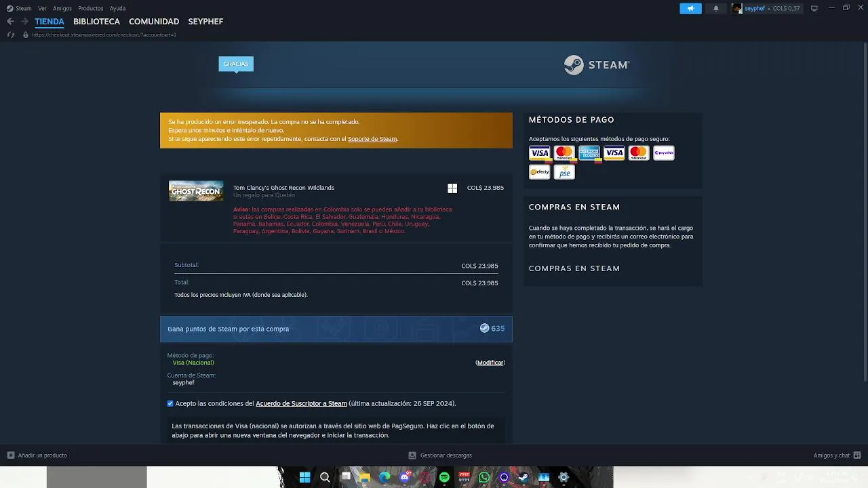
Task: Switch to the COMUNIDAD tab
Action: click(154, 22)
